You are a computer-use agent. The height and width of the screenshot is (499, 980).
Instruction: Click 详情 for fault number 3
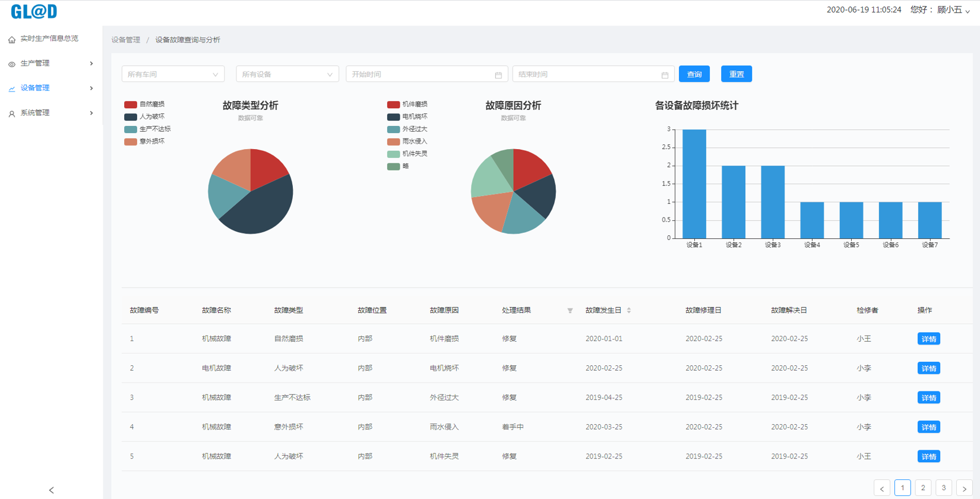[x=928, y=397]
